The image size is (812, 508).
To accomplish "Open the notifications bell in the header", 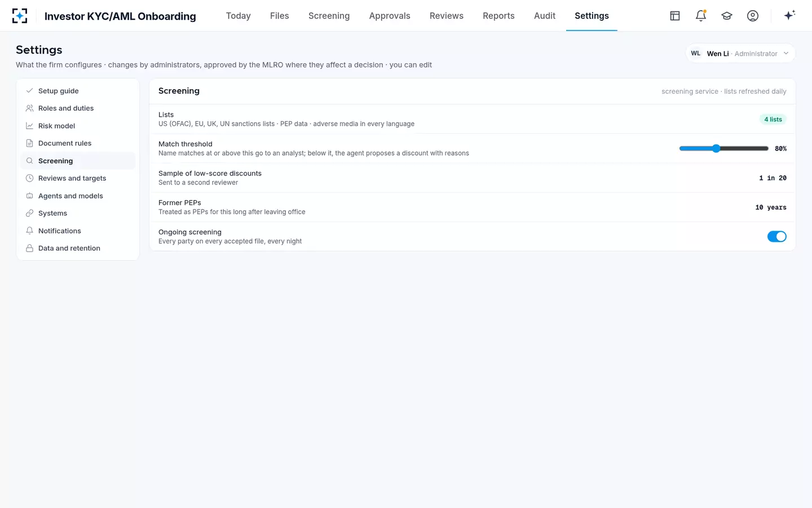I will [x=701, y=16].
